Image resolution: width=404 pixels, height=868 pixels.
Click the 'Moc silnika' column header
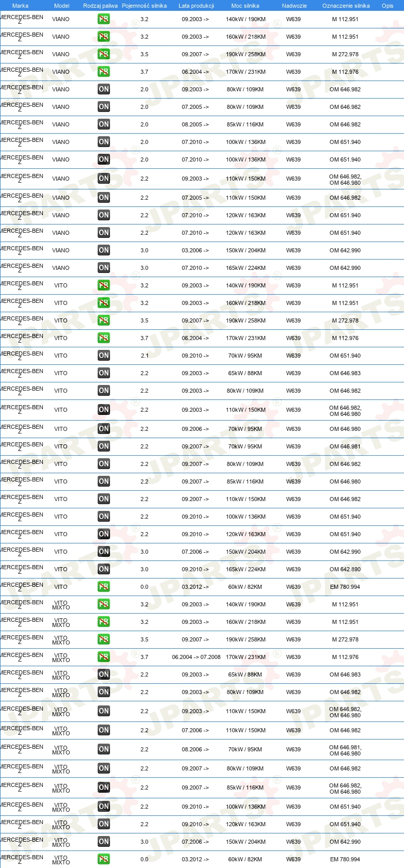tap(245, 6)
